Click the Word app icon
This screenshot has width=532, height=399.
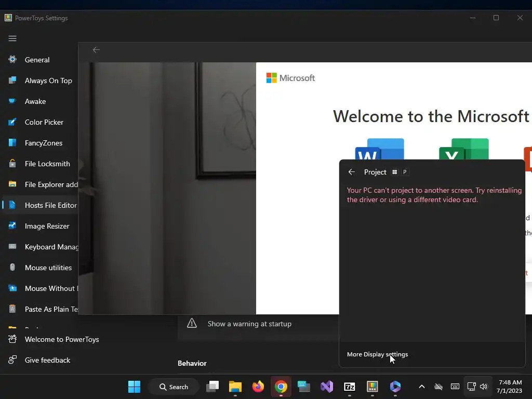point(379,149)
